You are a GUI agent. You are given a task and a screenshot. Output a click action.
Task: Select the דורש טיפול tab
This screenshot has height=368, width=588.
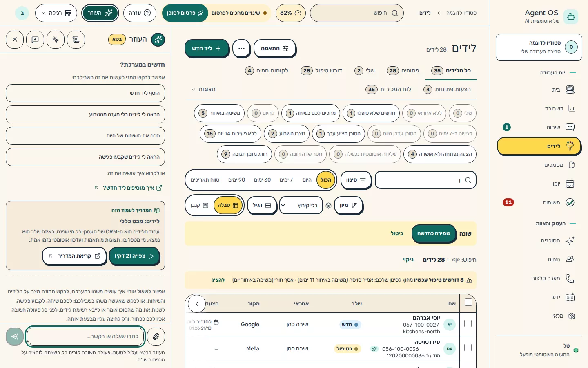click(321, 70)
